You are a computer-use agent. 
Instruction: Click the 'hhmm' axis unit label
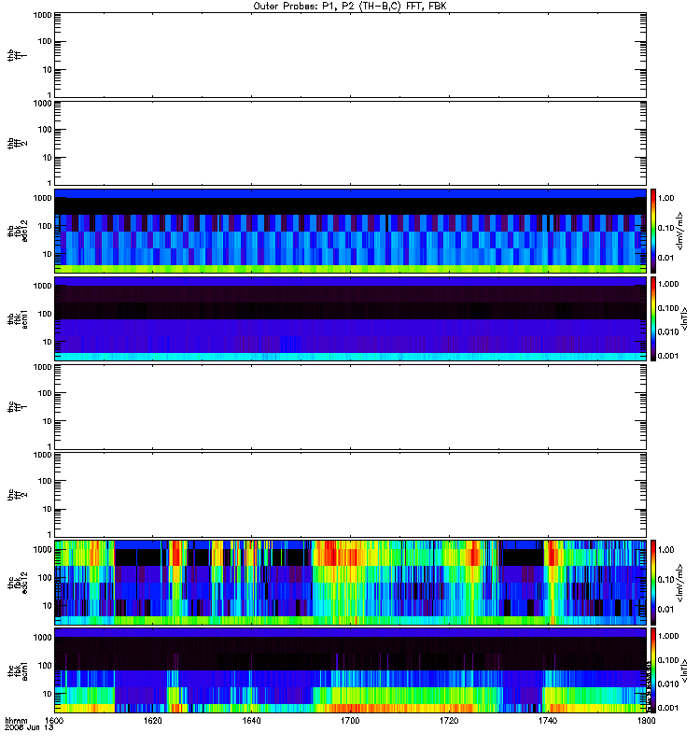tap(16, 721)
